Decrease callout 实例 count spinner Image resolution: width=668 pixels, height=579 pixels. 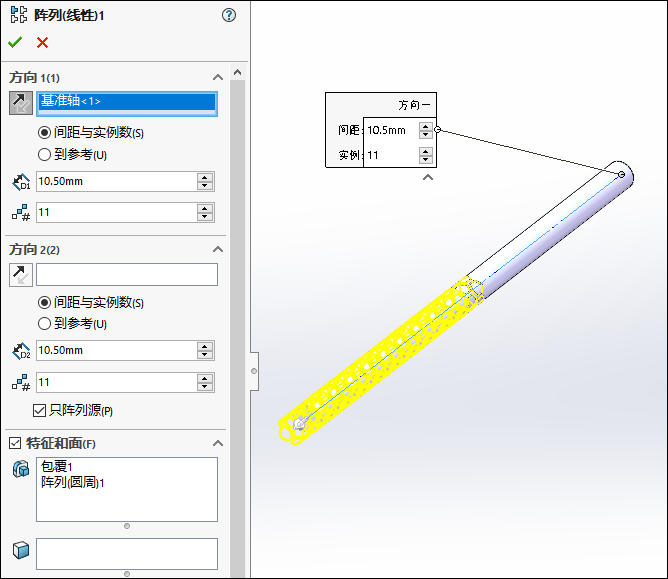pyautogui.click(x=426, y=159)
